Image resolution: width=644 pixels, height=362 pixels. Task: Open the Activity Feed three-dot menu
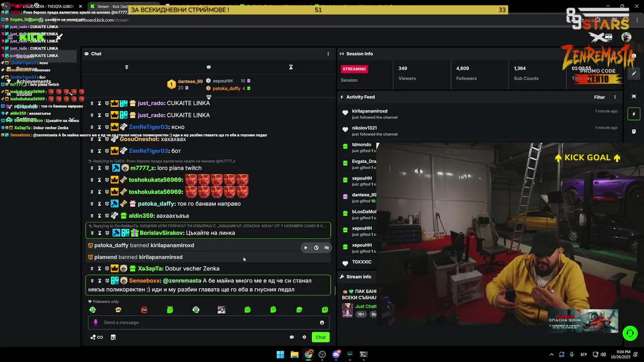pyautogui.click(x=615, y=97)
